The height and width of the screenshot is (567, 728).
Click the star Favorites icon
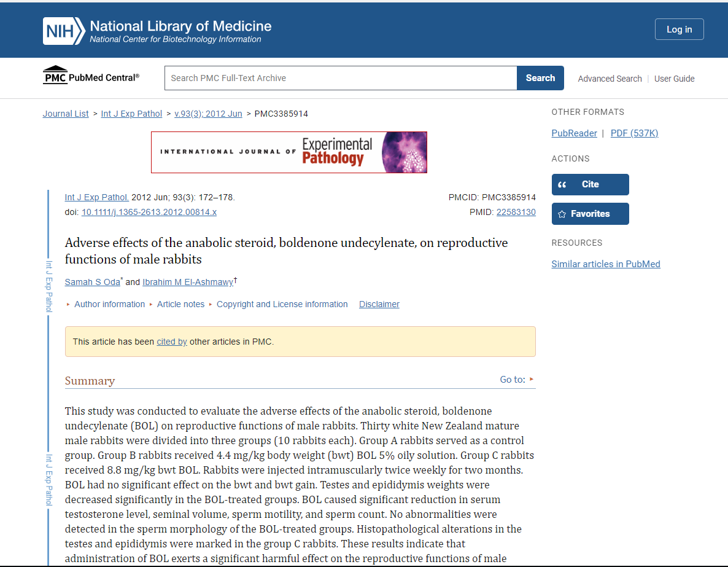pos(562,214)
